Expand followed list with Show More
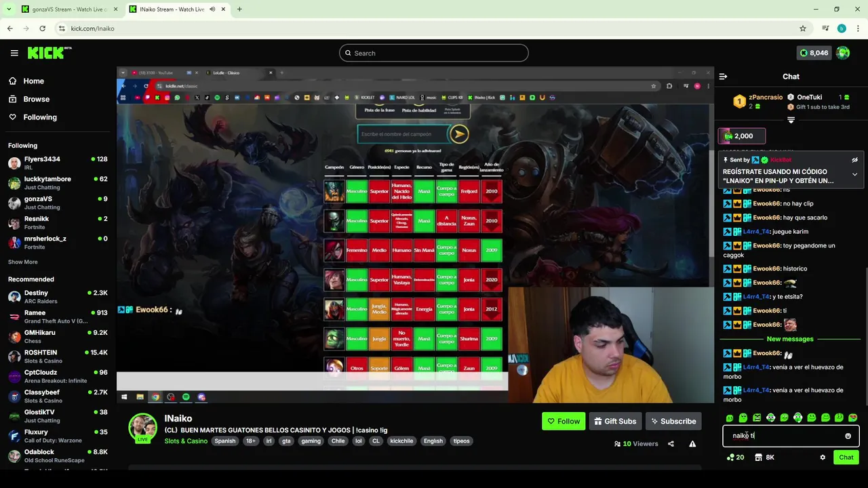The image size is (868, 488). coord(23,262)
